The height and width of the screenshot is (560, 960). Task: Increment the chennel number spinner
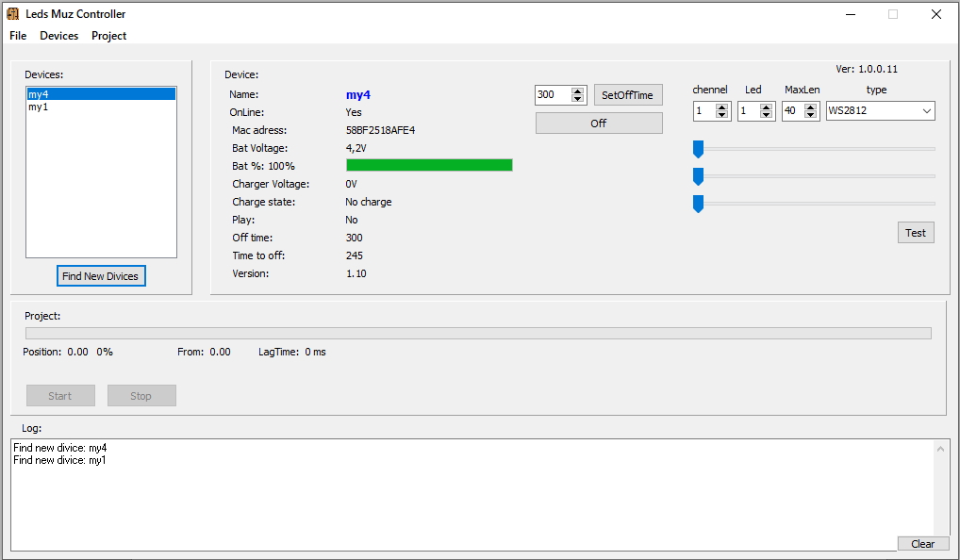click(722, 107)
